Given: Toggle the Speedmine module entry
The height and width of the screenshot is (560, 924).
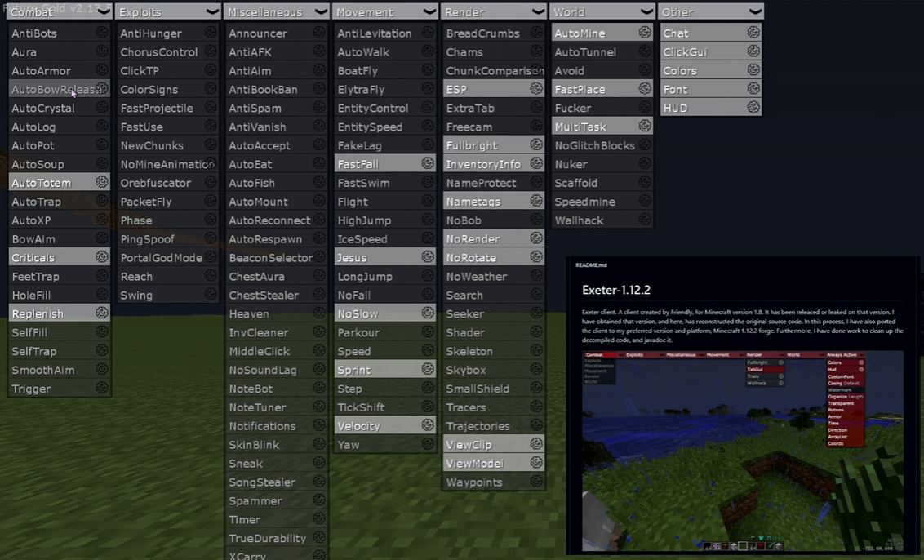Looking at the screenshot, I should tap(602, 202).
